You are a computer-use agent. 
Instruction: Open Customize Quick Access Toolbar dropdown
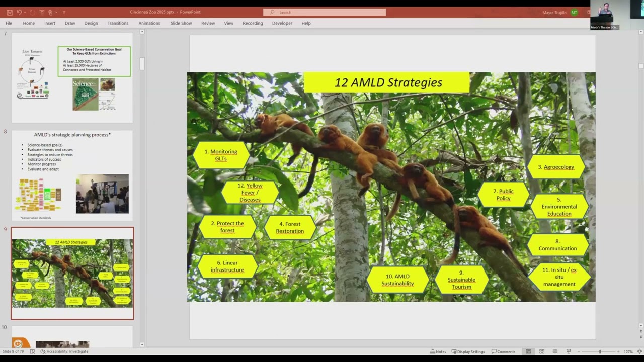64,12
